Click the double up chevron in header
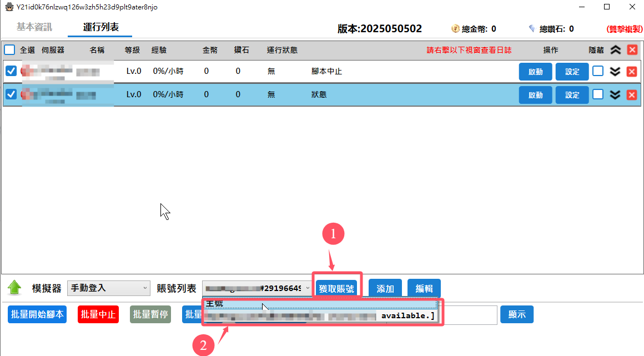The height and width of the screenshot is (356, 644). pos(615,50)
